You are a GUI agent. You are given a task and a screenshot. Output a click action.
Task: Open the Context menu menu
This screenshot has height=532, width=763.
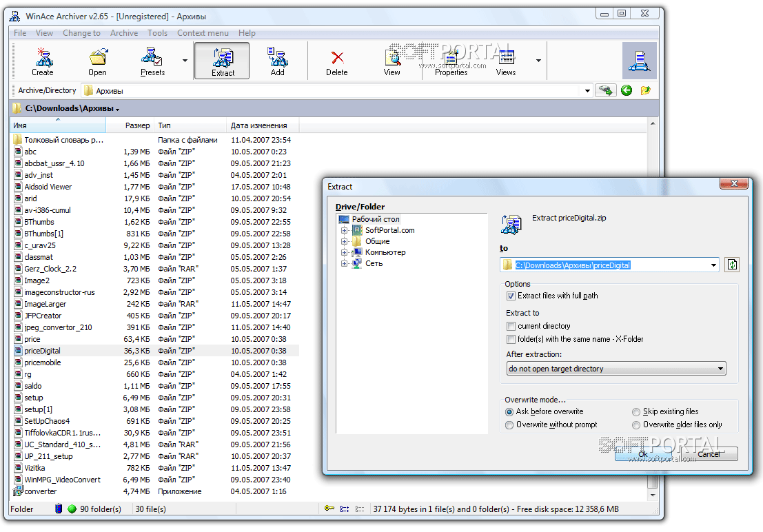(x=203, y=33)
